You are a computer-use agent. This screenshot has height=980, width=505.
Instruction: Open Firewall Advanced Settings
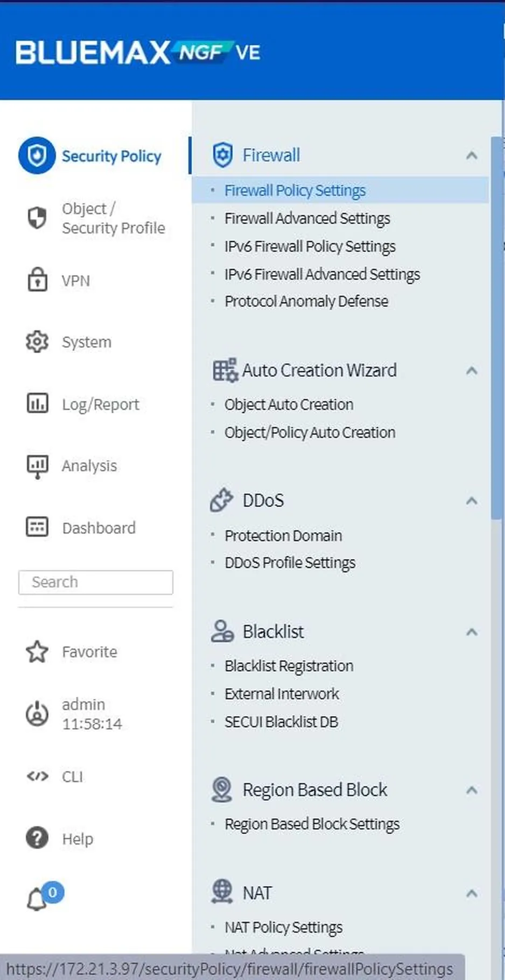point(307,218)
